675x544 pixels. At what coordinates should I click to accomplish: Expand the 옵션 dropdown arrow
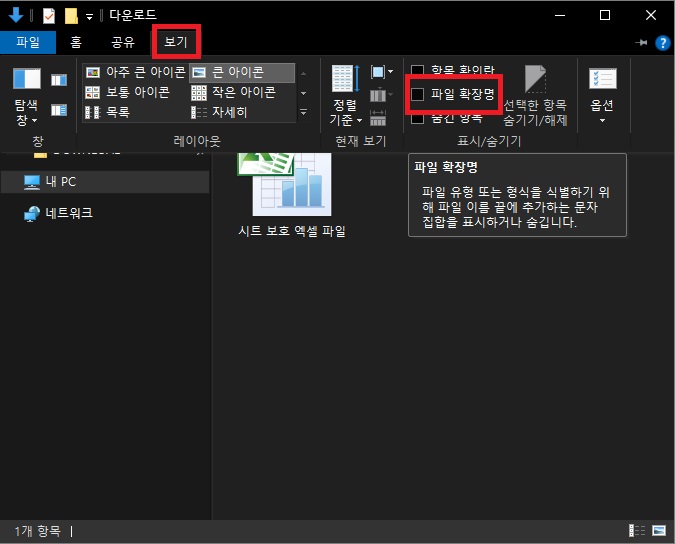coord(602,120)
